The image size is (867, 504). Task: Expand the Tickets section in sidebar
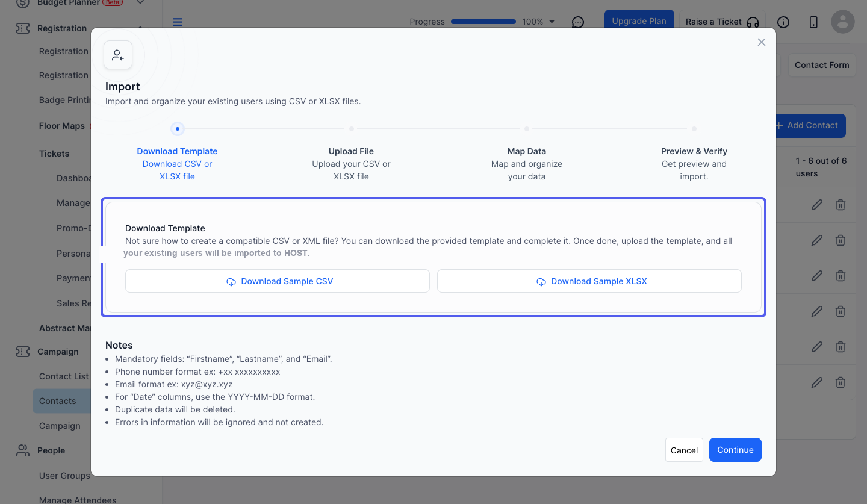click(54, 154)
